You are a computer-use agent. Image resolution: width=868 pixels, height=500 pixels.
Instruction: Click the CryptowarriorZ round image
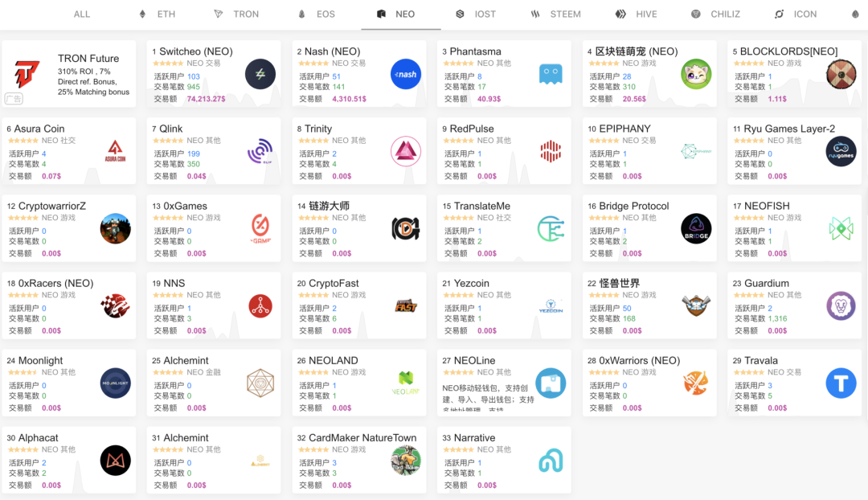coord(115,228)
